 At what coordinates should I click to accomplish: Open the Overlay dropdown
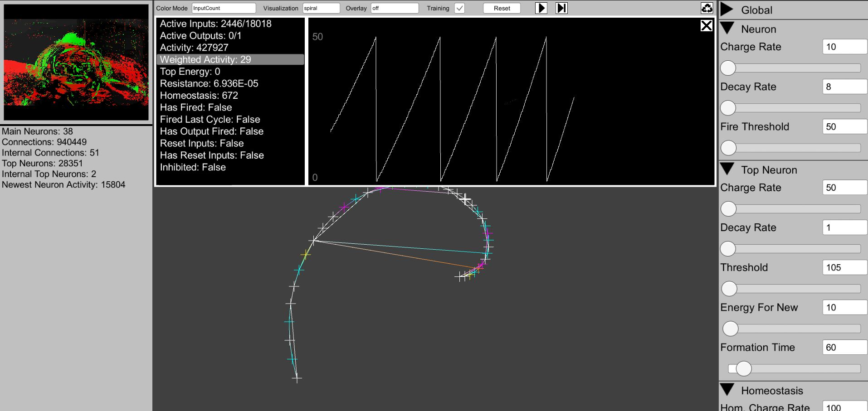tap(395, 8)
